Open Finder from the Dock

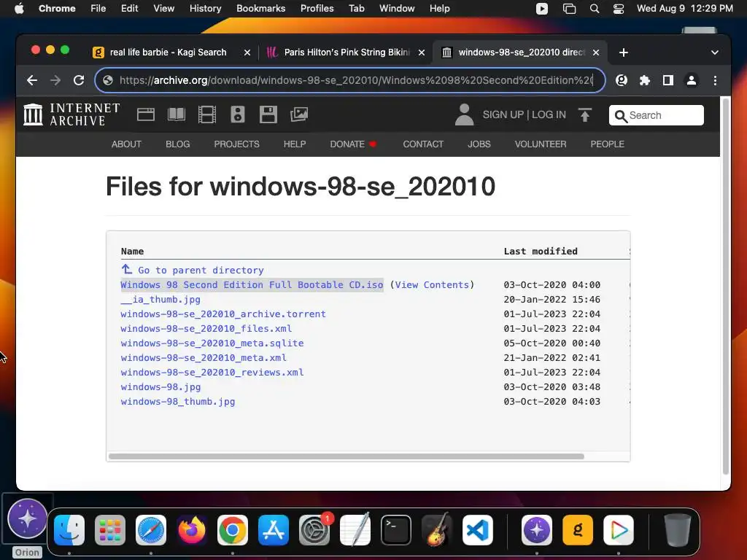click(69, 530)
